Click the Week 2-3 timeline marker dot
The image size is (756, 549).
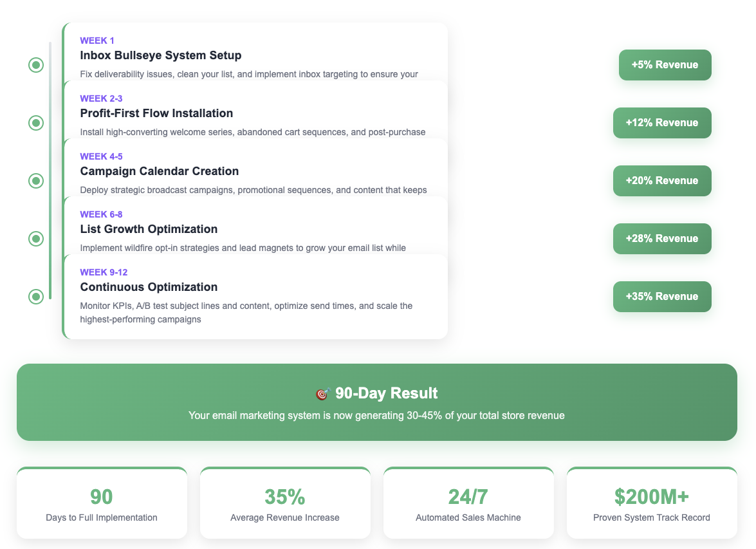(x=36, y=123)
